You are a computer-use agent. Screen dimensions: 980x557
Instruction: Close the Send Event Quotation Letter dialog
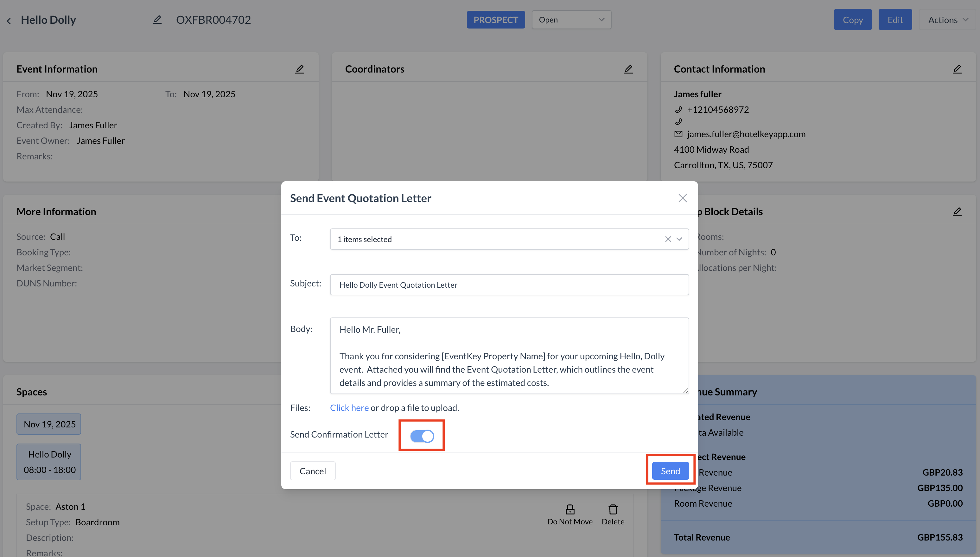click(x=683, y=198)
